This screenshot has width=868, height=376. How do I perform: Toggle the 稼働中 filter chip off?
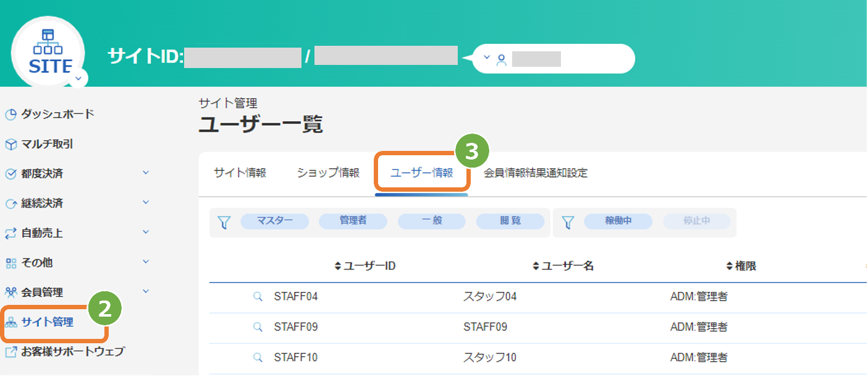[618, 221]
